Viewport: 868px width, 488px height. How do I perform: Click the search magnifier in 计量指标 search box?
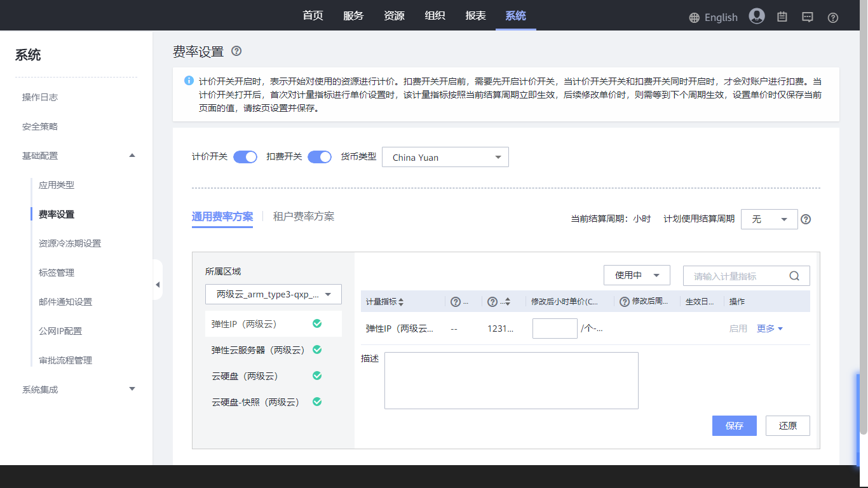pyautogui.click(x=794, y=276)
